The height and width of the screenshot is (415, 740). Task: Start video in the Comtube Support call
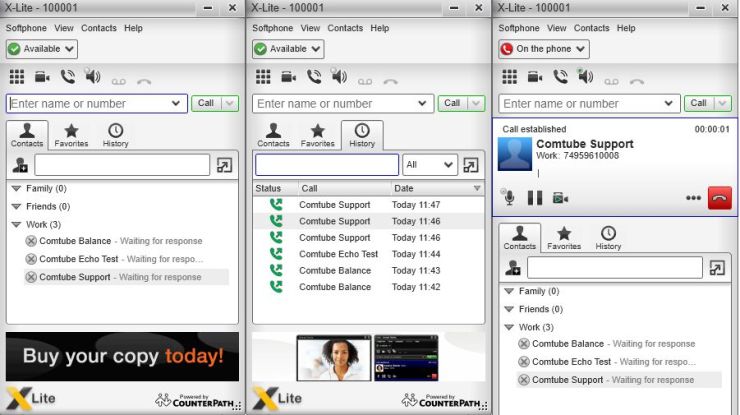(x=560, y=198)
